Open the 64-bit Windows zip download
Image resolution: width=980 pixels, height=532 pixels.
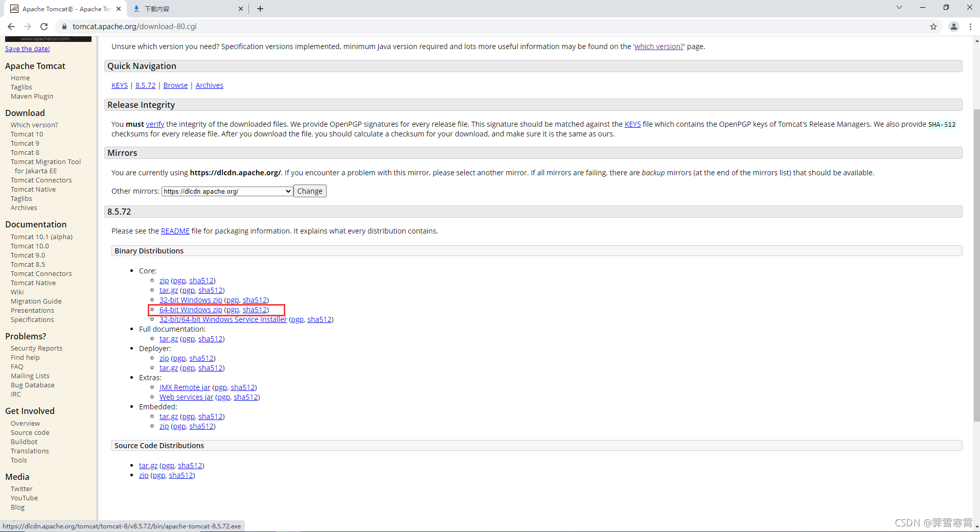click(x=191, y=309)
